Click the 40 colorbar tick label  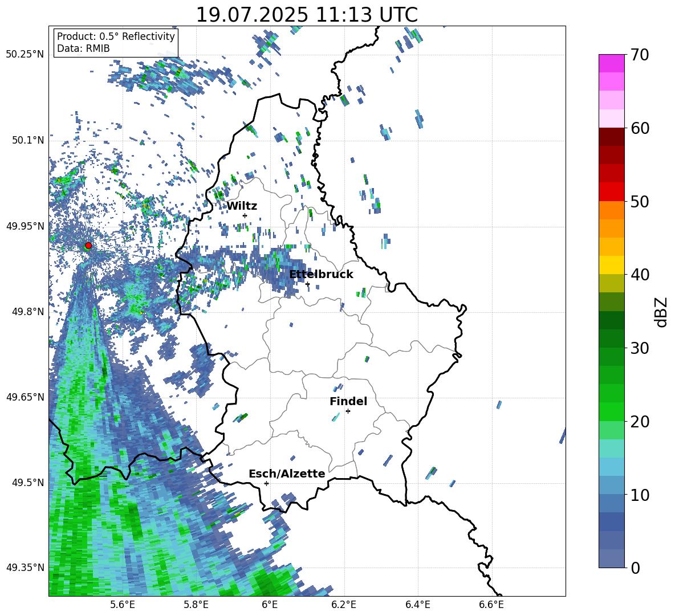[x=640, y=275]
